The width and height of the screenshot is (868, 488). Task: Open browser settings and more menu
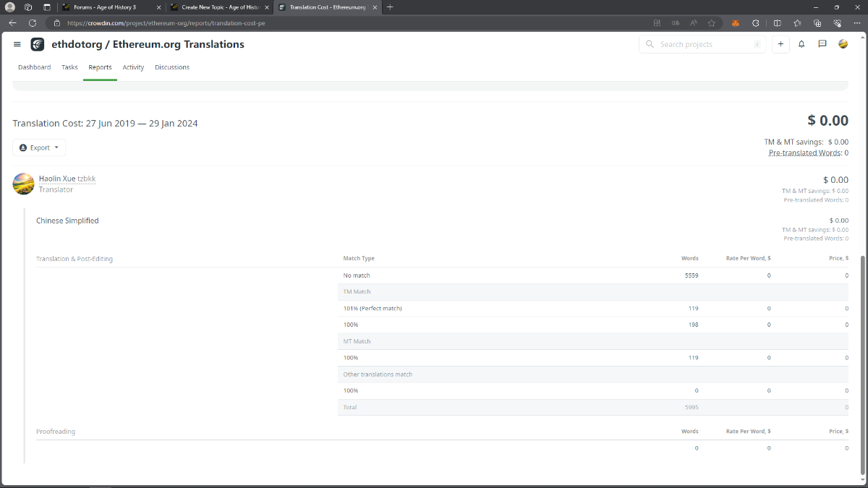tap(856, 22)
